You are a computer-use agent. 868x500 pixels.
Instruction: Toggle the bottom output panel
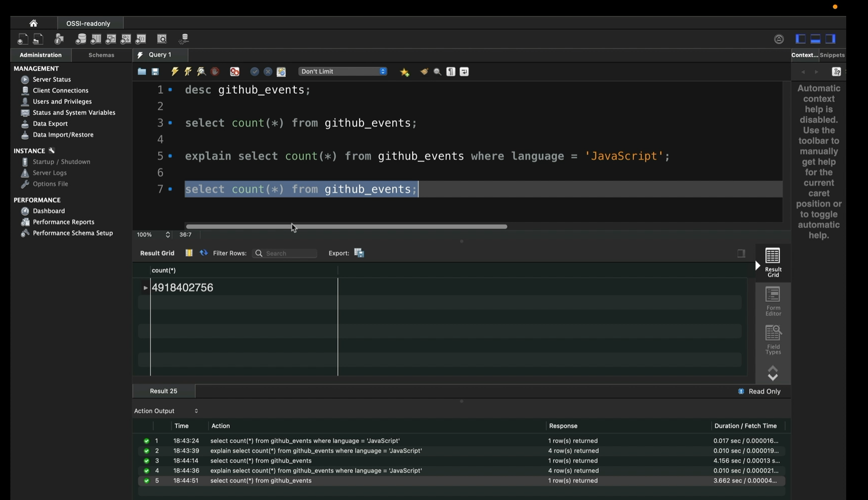pos(816,39)
